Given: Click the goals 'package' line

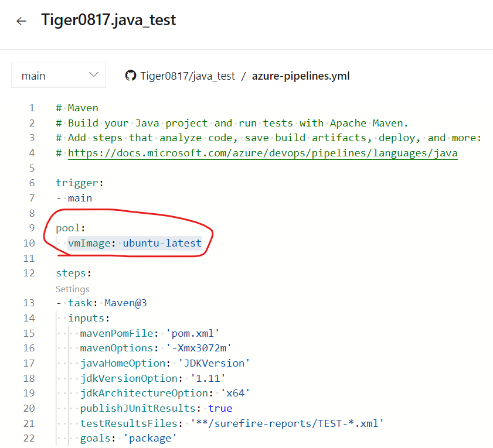Looking at the screenshot, I should tap(128, 438).
